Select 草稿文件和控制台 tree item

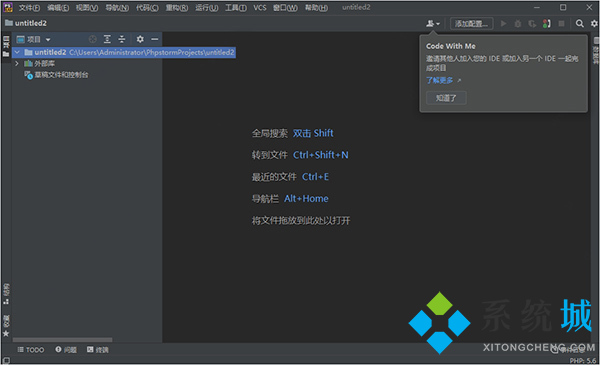pos(57,75)
